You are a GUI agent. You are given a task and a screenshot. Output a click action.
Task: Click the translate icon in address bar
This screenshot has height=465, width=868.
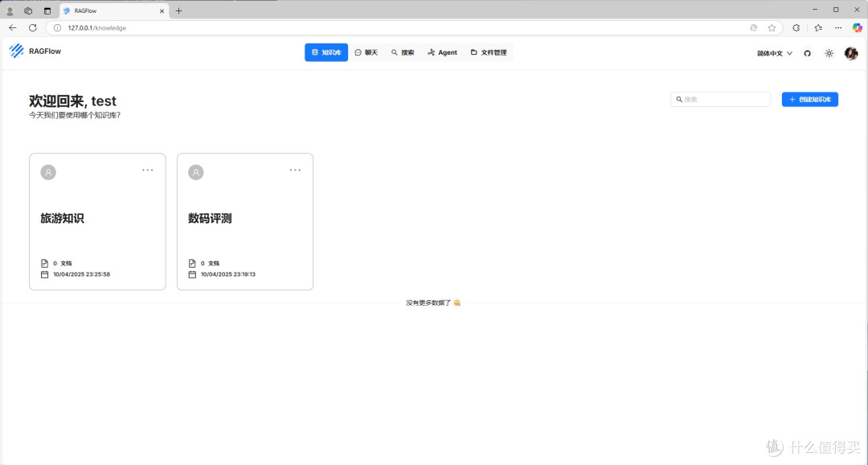(x=753, y=27)
